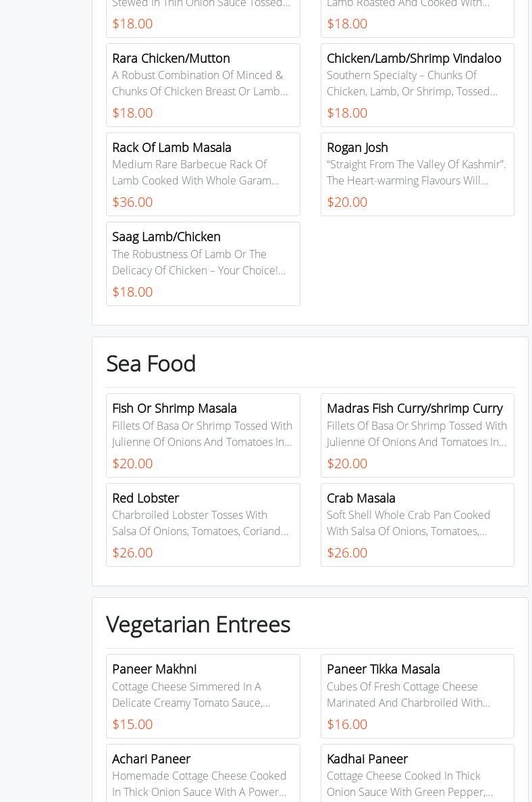
Task: Open the Kadhai Paneer dish
Action: pos(367,759)
